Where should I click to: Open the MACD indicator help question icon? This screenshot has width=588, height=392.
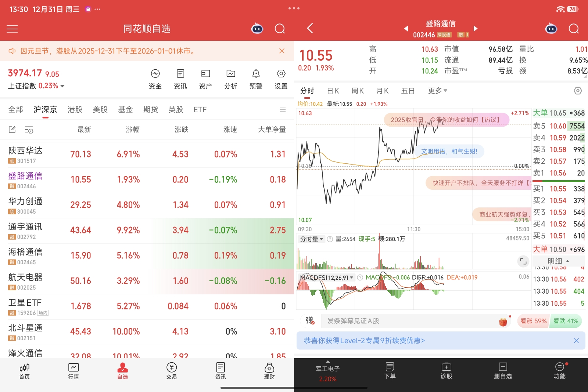(x=360, y=277)
